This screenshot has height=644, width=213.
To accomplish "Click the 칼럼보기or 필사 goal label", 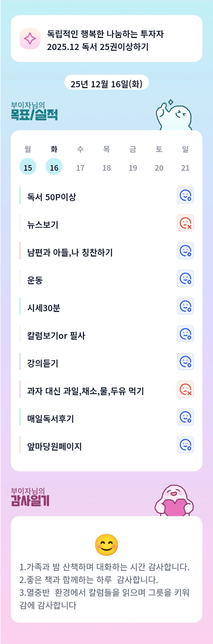I will pyautogui.click(x=56, y=336).
